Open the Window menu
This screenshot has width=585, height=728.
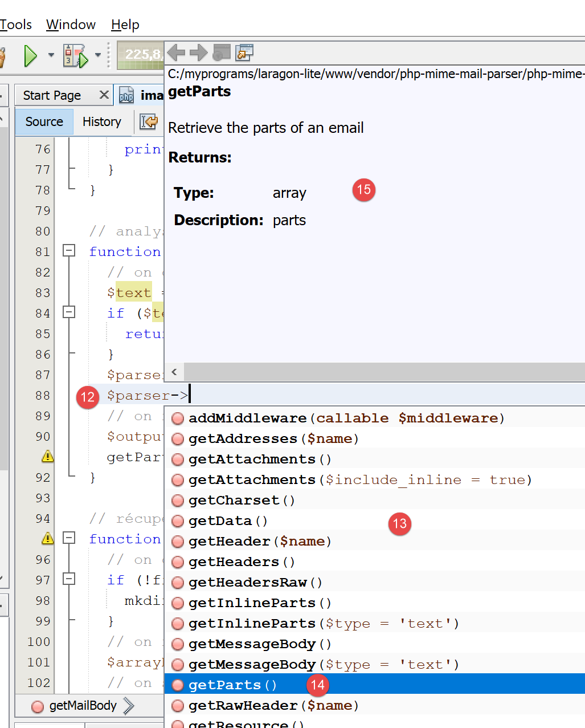click(x=71, y=25)
